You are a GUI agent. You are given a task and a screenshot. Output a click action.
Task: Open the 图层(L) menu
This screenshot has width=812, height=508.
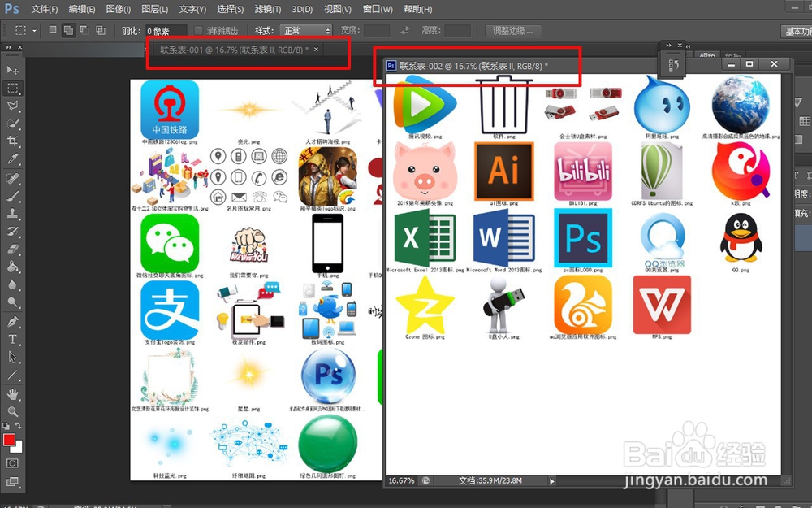click(155, 9)
